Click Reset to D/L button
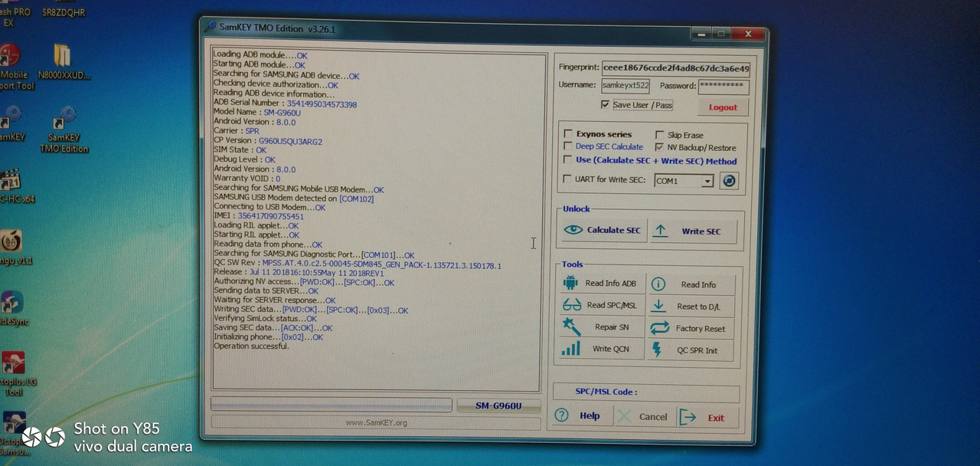 692,307
